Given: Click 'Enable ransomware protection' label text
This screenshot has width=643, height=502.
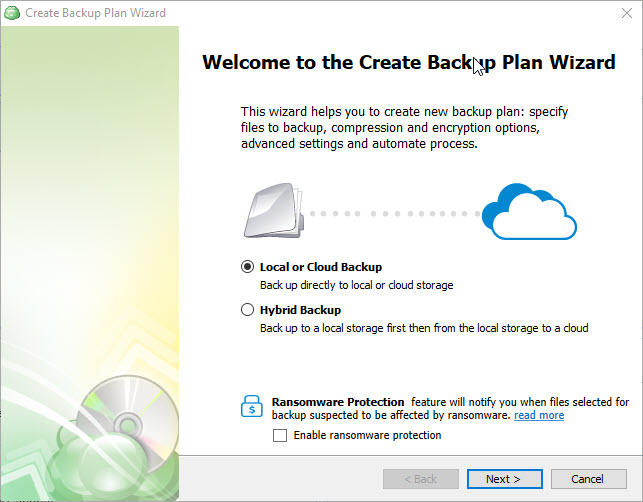Looking at the screenshot, I should [367, 435].
